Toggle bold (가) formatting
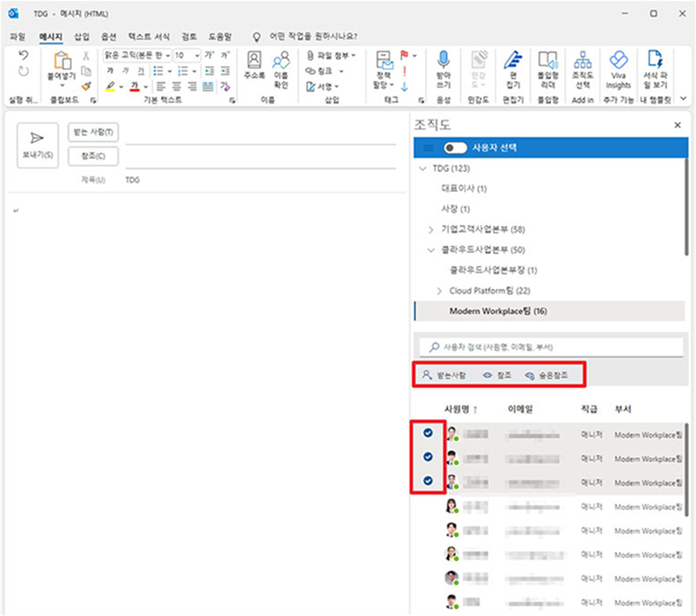 (110, 70)
